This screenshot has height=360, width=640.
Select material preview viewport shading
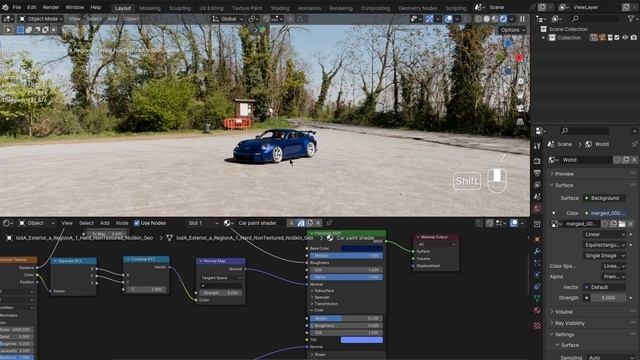pos(495,19)
